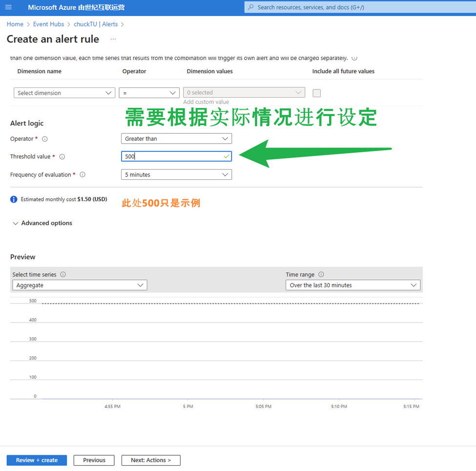Navigate to Home breadcrumb link
Image resolution: width=476 pixels, height=471 pixels.
click(x=15, y=24)
